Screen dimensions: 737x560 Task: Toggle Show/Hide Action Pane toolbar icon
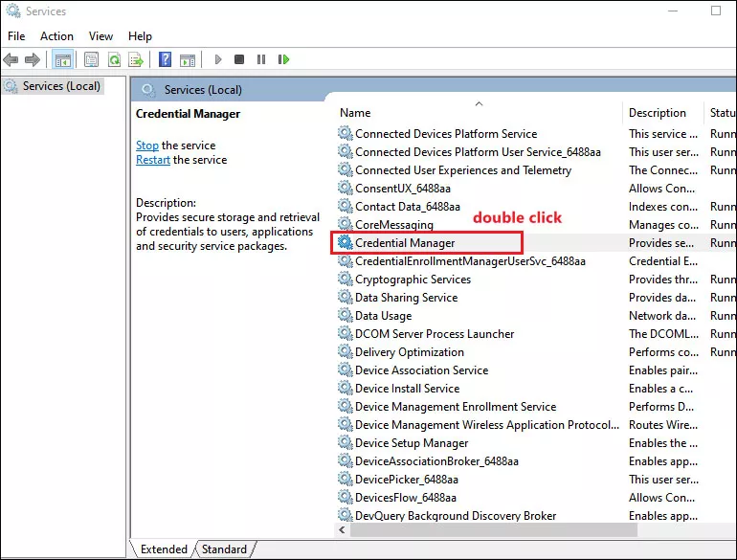(x=188, y=59)
